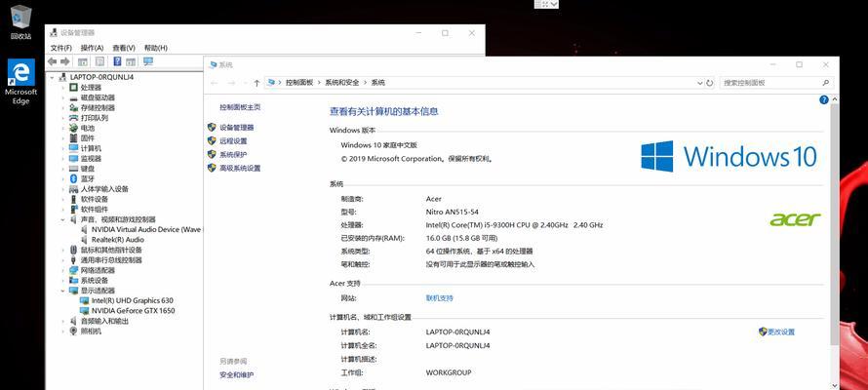Click the scan for hardware changes monitor icon
The image size is (868, 390).
[148, 61]
